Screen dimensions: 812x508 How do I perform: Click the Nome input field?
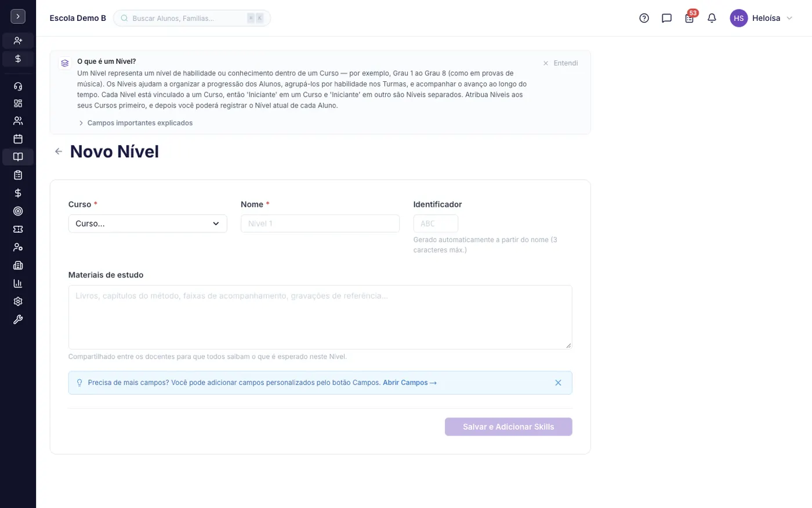pyautogui.click(x=320, y=224)
